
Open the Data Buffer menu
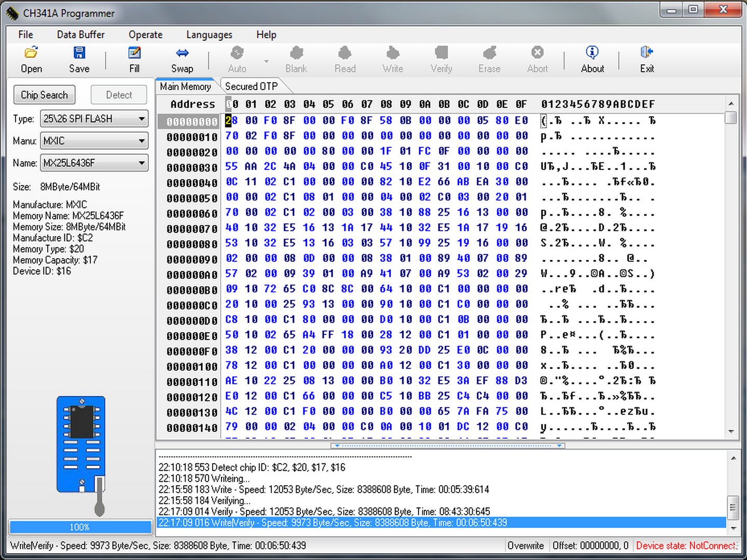coord(80,35)
